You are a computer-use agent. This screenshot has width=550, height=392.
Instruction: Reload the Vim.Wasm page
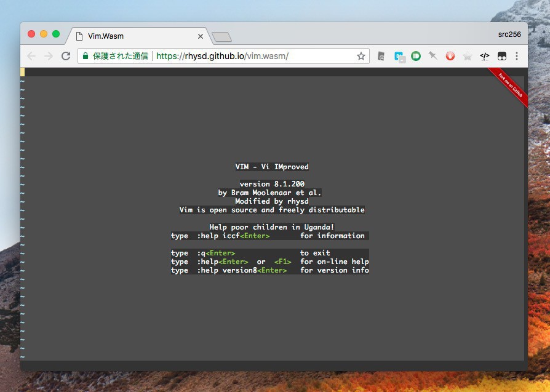click(66, 56)
